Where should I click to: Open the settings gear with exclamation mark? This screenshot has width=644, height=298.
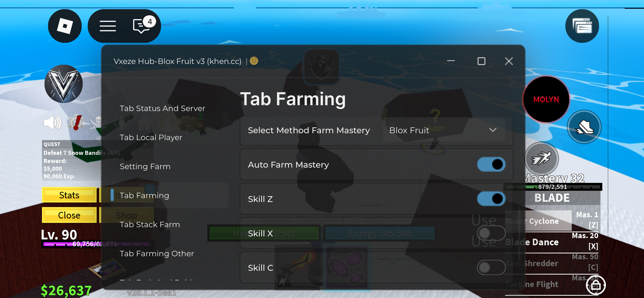(x=76, y=122)
